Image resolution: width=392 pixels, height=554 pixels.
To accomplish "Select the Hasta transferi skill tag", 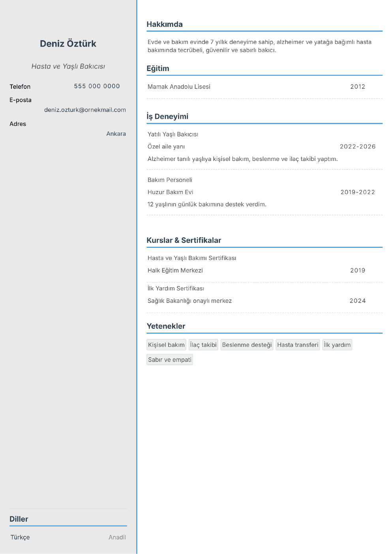I will [x=298, y=345].
